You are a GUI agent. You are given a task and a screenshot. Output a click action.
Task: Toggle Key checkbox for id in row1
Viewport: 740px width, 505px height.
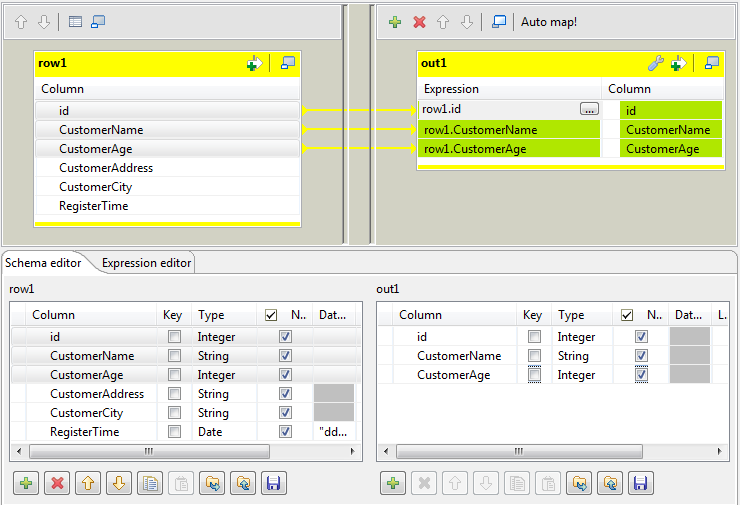(175, 337)
